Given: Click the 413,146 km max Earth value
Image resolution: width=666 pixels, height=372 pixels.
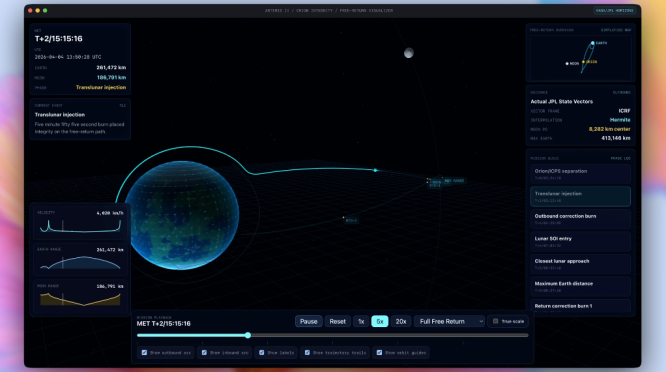Looking at the screenshot, I should (616, 138).
